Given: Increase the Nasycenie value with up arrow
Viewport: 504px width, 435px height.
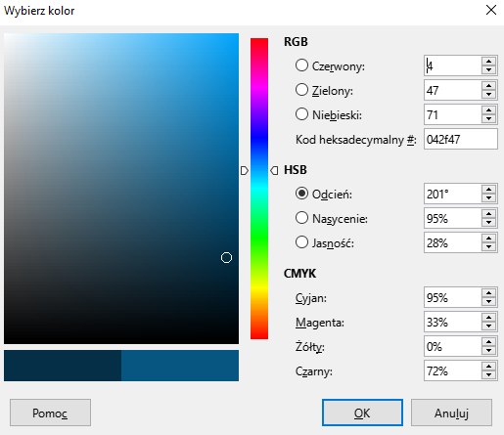Looking at the screenshot, I should coord(488,214).
